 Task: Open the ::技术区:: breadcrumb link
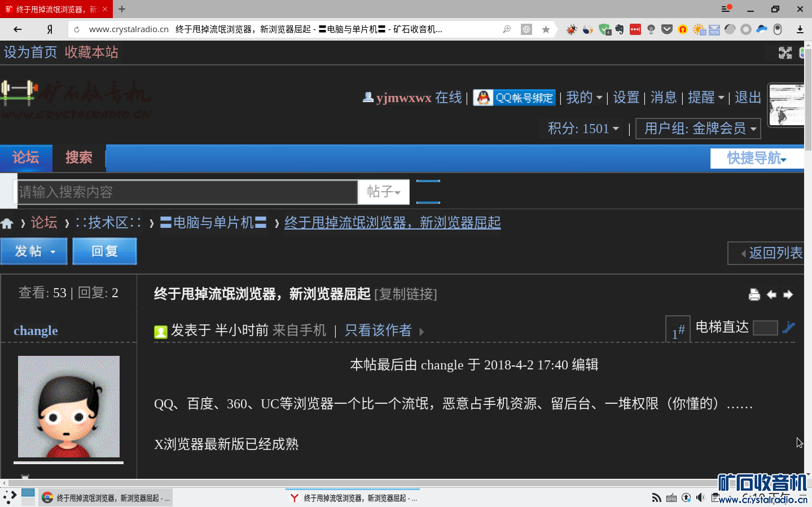(x=108, y=223)
